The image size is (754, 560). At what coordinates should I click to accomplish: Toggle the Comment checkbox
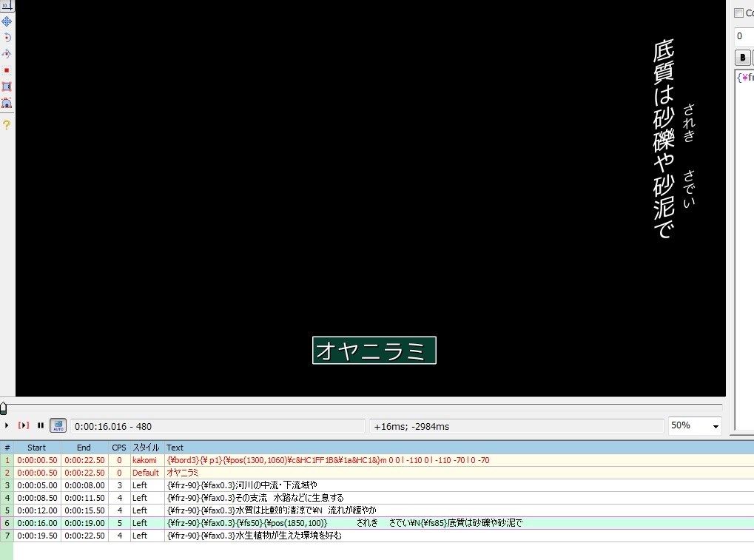739,13
